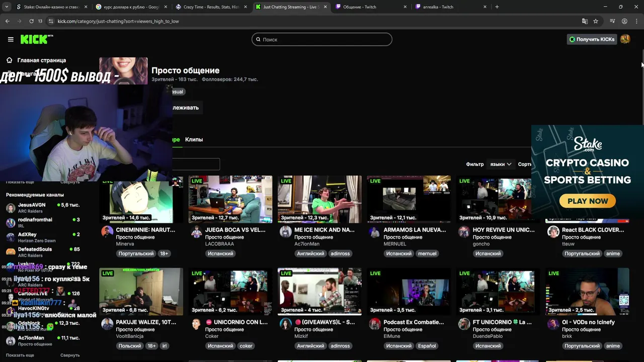The height and width of the screenshot is (362, 644).
Task: Click the Португальский tag under CINEMINNIE stream
Action: point(136,253)
